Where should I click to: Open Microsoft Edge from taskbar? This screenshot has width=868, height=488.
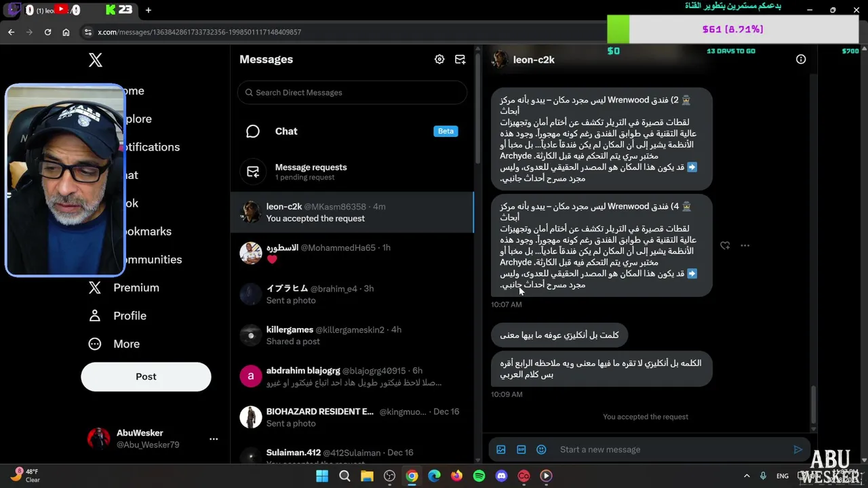[x=434, y=476]
